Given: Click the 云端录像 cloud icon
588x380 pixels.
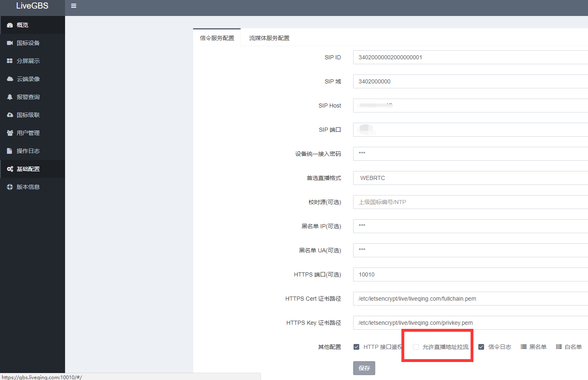Looking at the screenshot, I should click(10, 79).
